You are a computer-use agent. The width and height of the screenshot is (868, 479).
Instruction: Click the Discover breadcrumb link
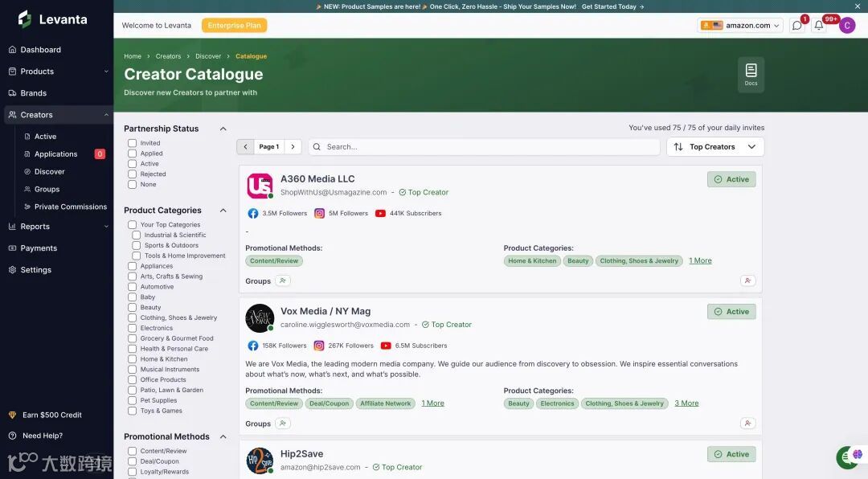208,56
